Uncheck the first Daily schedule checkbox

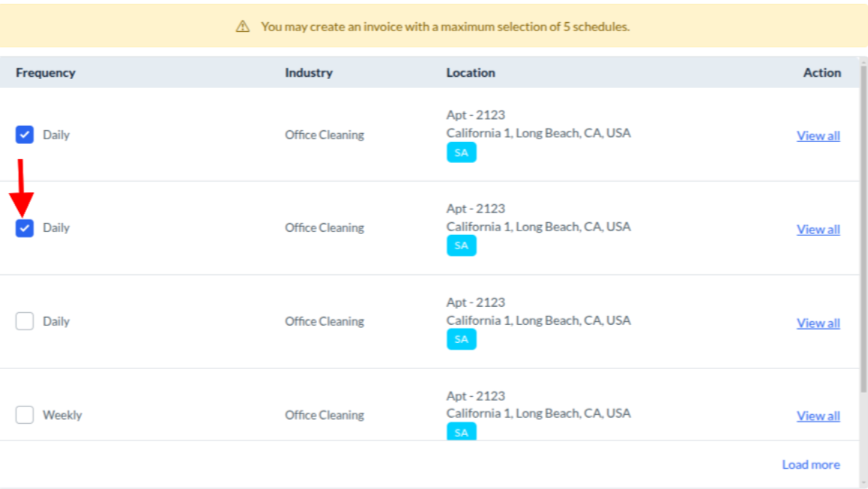(x=25, y=134)
